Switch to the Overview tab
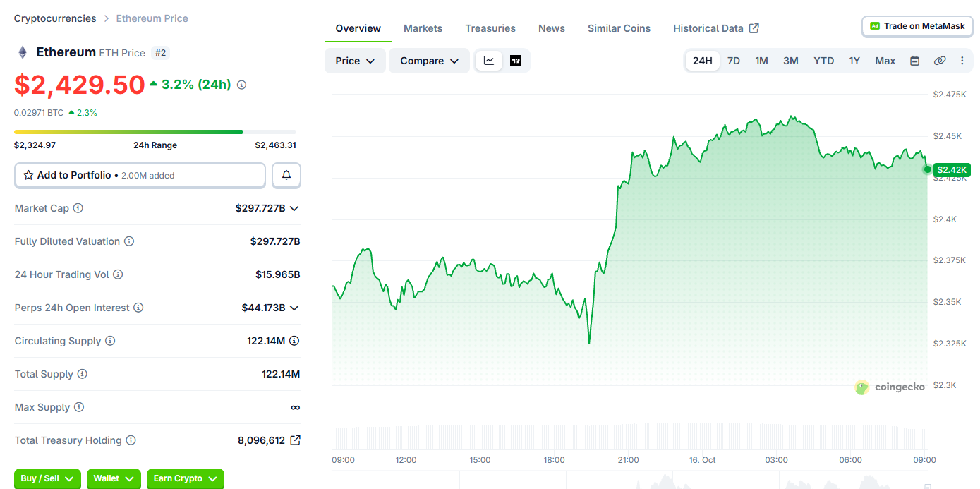980x489 pixels. (358, 28)
